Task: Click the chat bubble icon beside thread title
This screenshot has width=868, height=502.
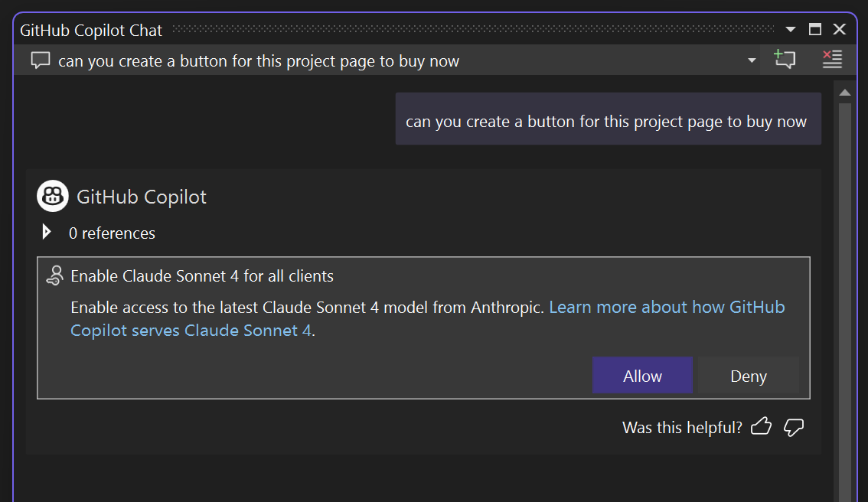Action: [41, 60]
